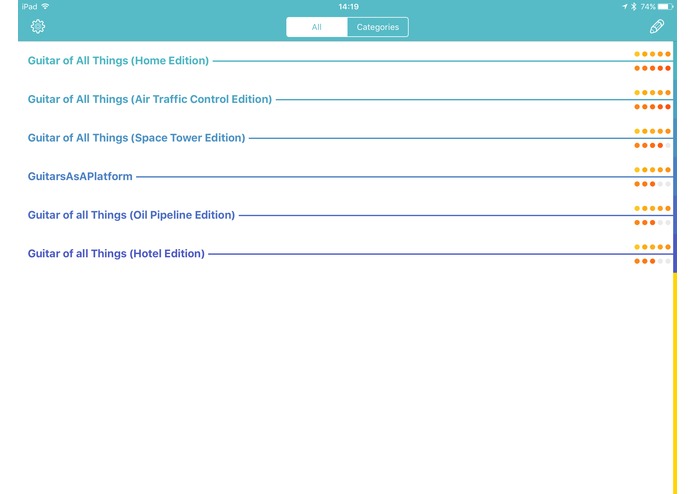Tap the battery indicator in status bar
The width and height of the screenshot is (695, 494).
[x=665, y=7]
